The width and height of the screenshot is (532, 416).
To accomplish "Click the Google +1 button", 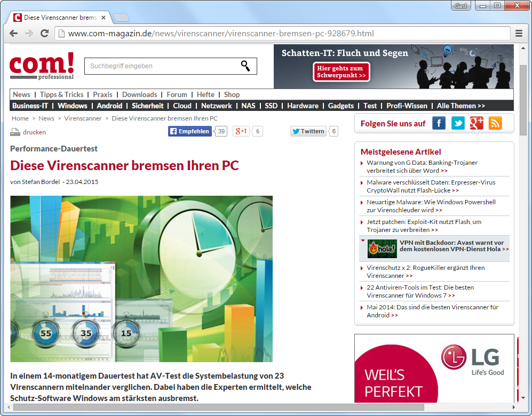I will [241, 131].
